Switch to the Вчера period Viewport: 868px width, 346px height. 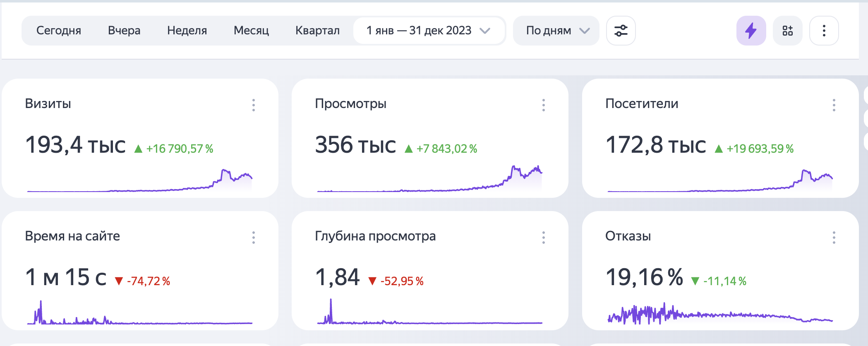coord(124,31)
